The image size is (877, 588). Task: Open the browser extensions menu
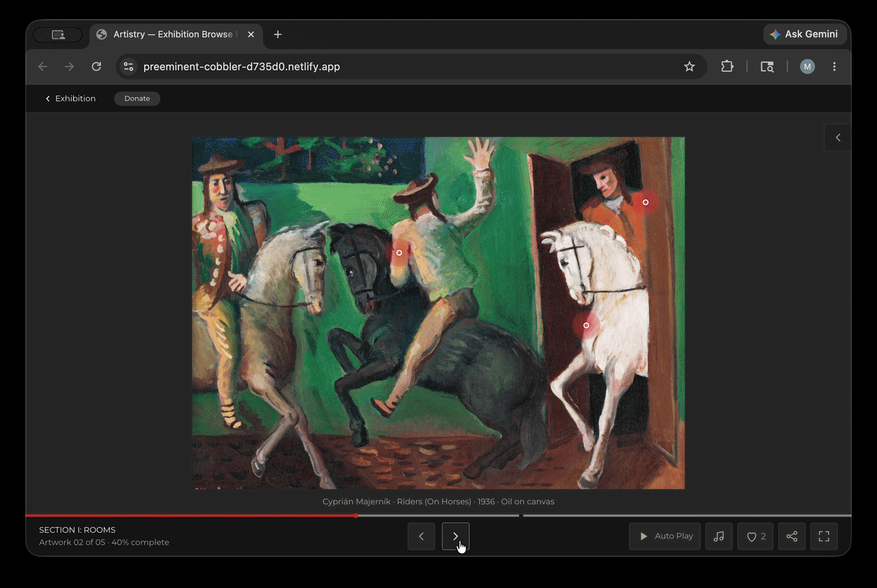(x=727, y=66)
